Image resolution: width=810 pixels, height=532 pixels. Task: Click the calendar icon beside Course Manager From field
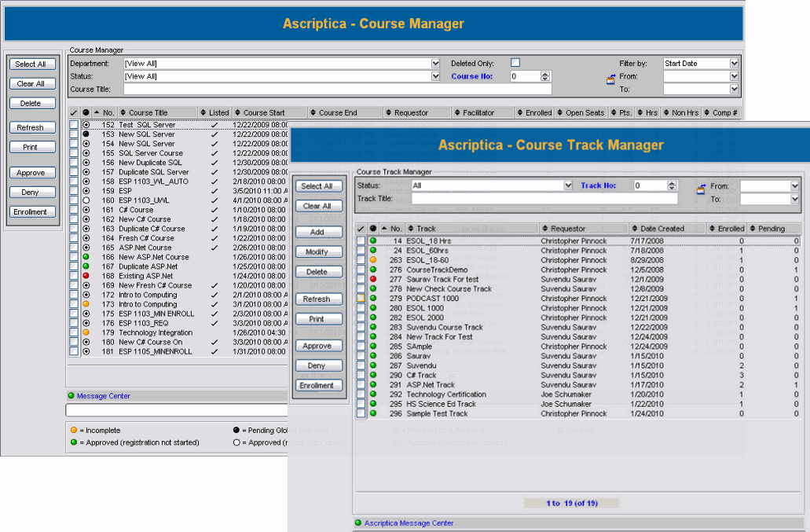coord(610,79)
